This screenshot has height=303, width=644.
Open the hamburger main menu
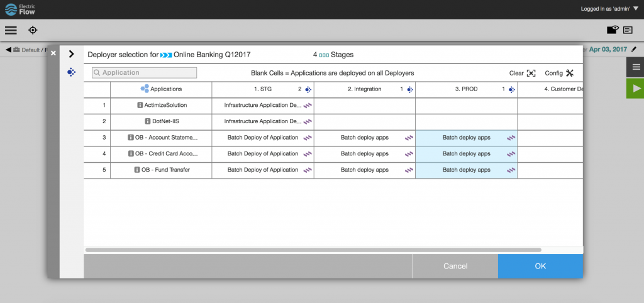pos(11,30)
